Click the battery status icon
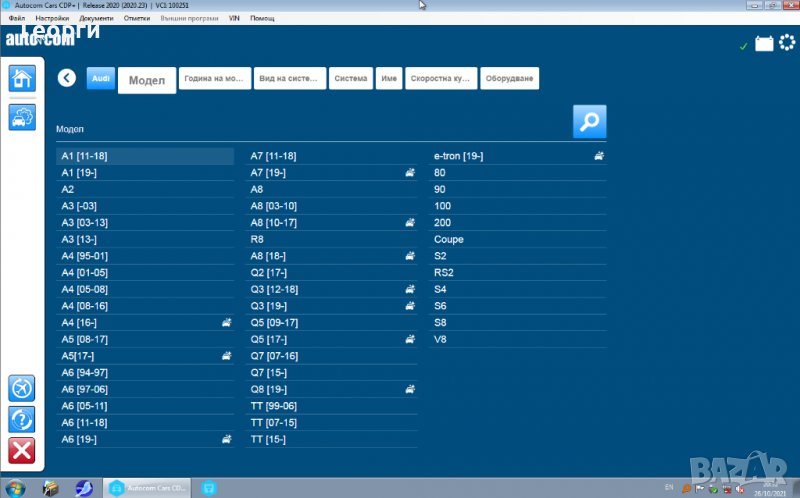This screenshot has width=800, height=498. tap(764, 44)
